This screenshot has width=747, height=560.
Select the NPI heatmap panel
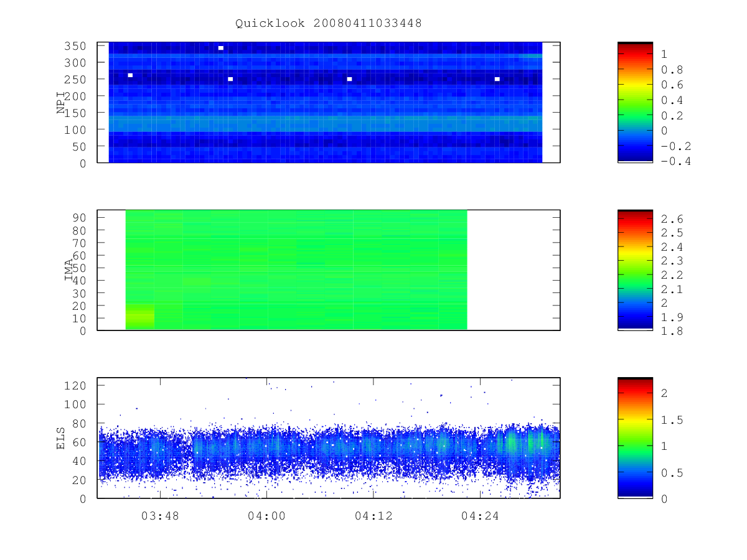click(329, 102)
